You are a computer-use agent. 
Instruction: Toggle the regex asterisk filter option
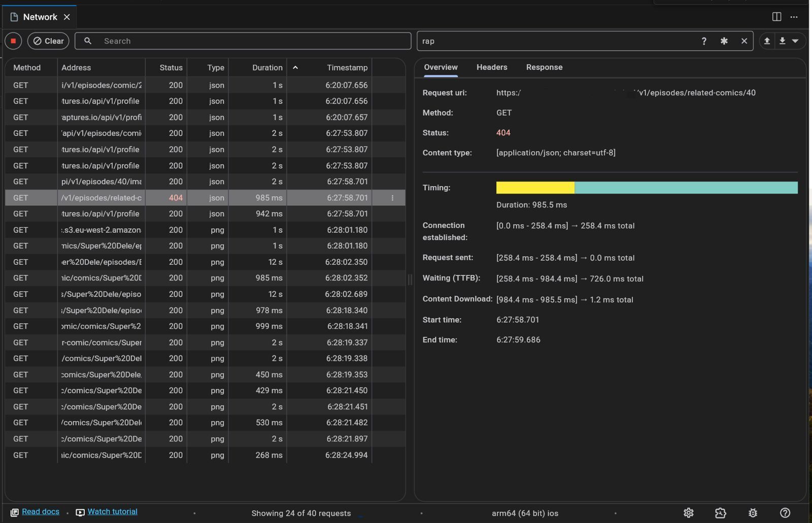pyautogui.click(x=724, y=41)
